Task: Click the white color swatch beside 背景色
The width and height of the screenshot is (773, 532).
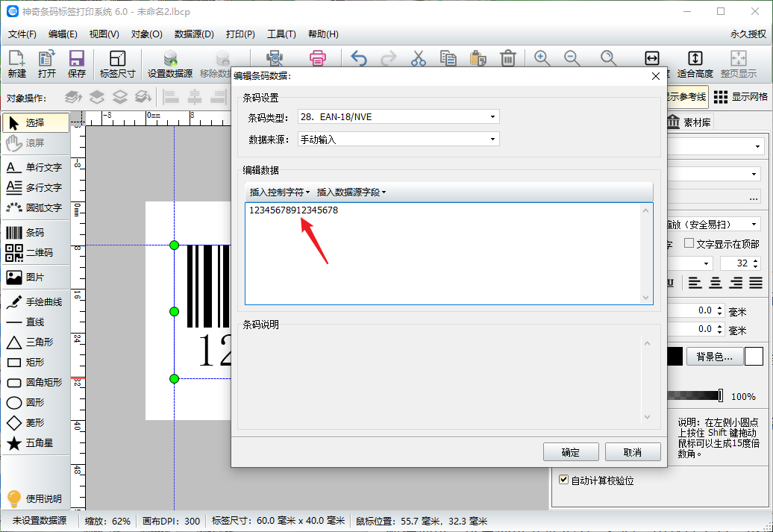Action: pos(754,357)
